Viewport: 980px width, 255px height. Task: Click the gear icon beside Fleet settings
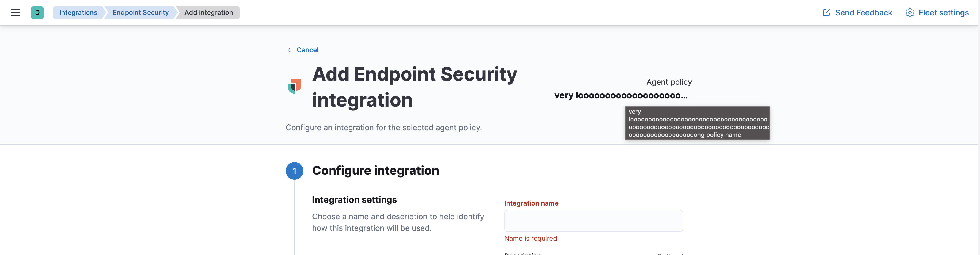pyautogui.click(x=910, y=13)
